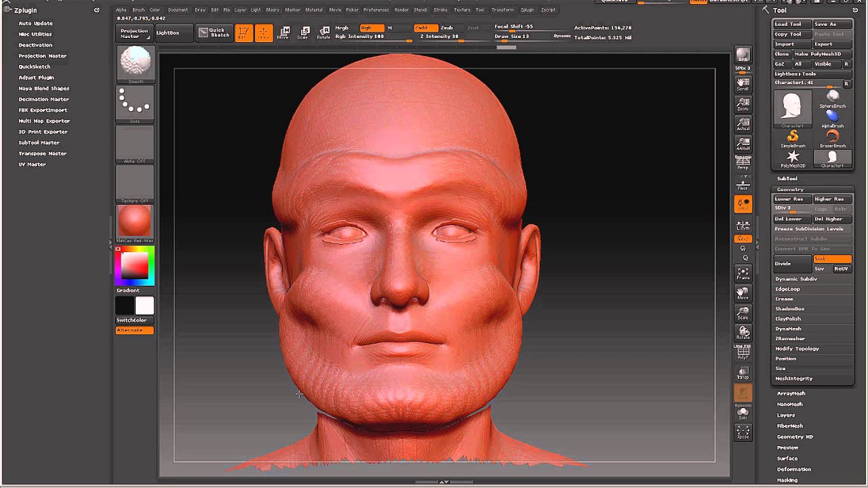Click the Scroll canvas icon

coord(743,84)
